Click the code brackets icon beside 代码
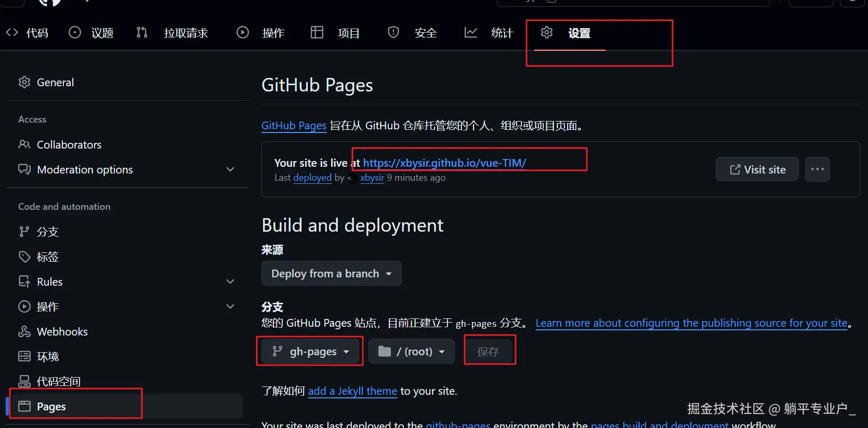 tap(12, 33)
